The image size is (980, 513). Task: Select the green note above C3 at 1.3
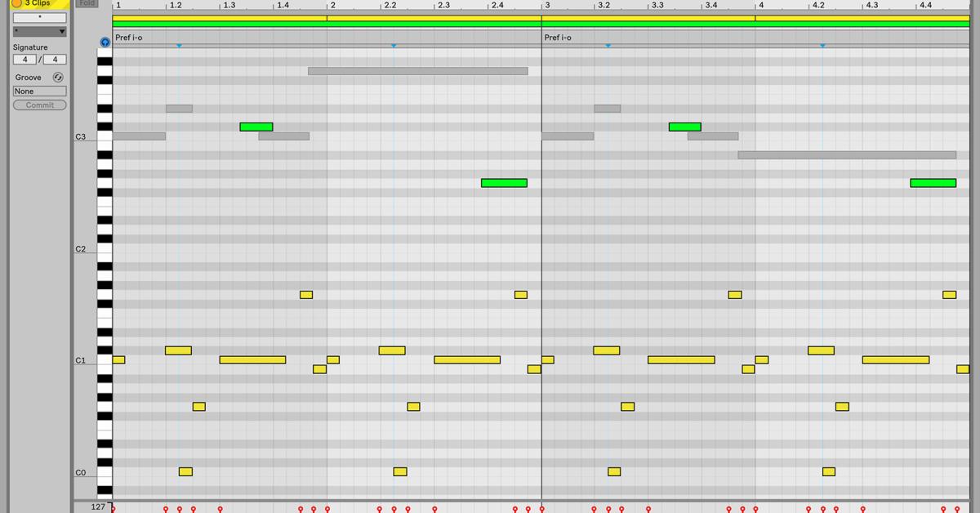[x=256, y=127]
